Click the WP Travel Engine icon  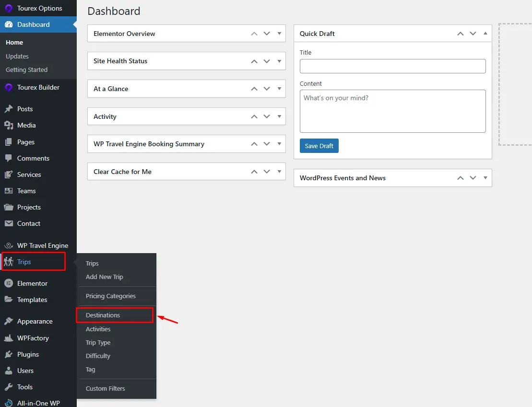pos(9,245)
